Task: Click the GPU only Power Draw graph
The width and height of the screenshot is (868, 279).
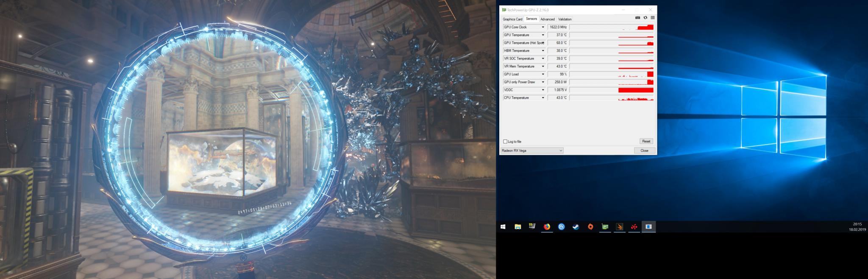Action: point(612,82)
